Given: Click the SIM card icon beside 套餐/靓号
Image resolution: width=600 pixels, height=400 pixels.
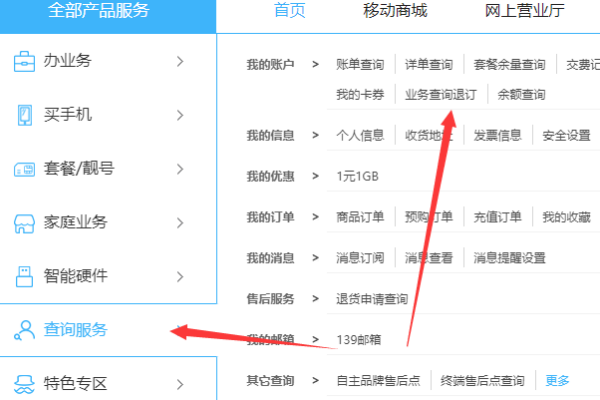Looking at the screenshot, I should click(24, 169).
